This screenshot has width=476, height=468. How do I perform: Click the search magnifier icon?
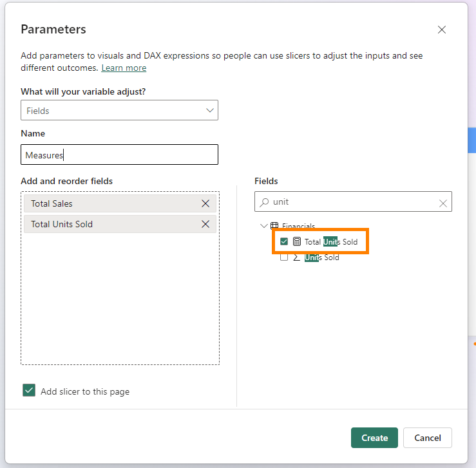coord(264,202)
